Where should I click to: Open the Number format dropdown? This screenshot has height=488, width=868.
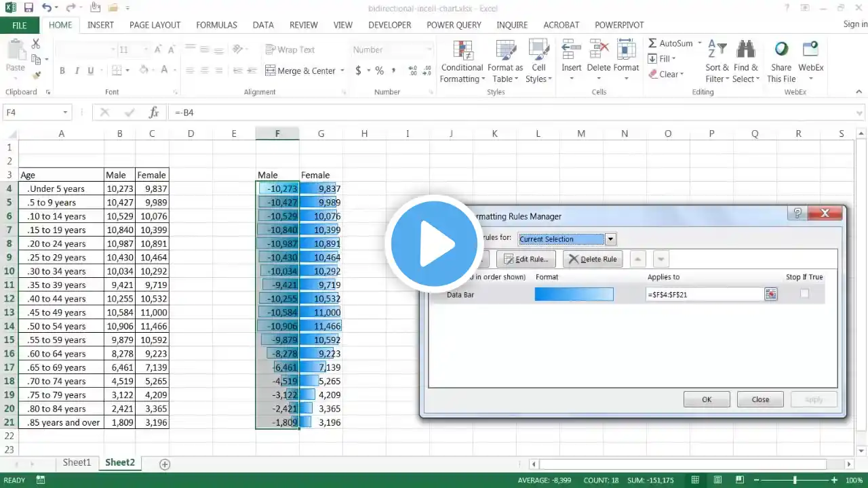[429, 49]
